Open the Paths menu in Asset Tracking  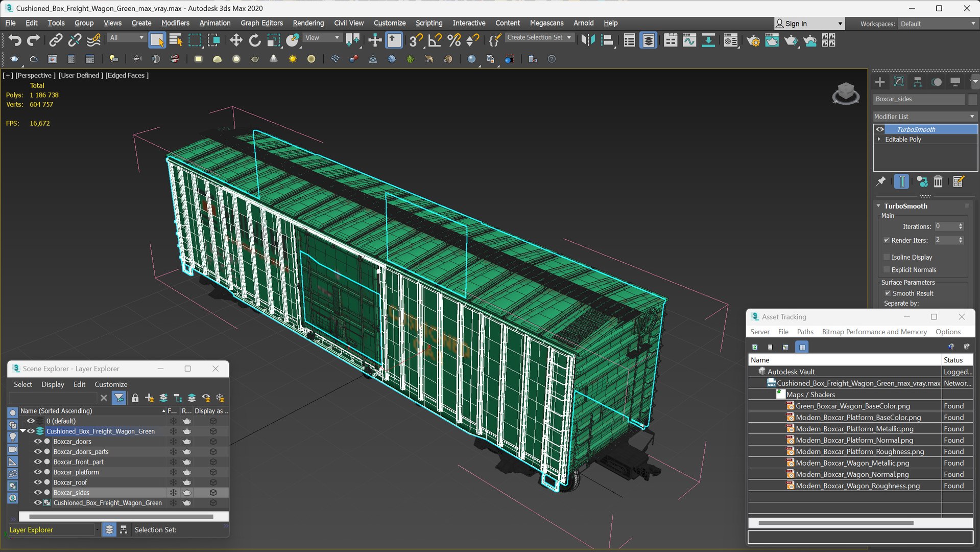pos(805,332)
